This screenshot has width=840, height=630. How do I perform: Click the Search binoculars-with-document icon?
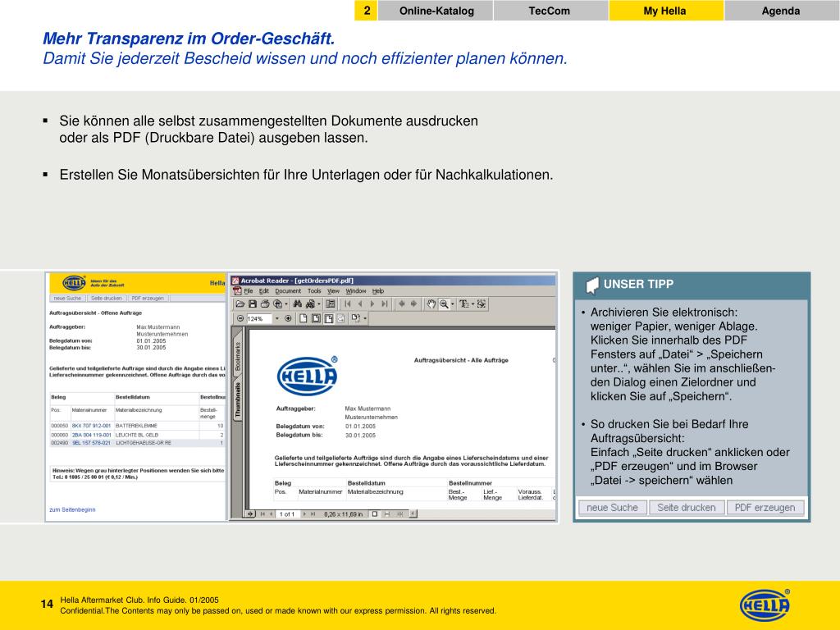[309, 304]
